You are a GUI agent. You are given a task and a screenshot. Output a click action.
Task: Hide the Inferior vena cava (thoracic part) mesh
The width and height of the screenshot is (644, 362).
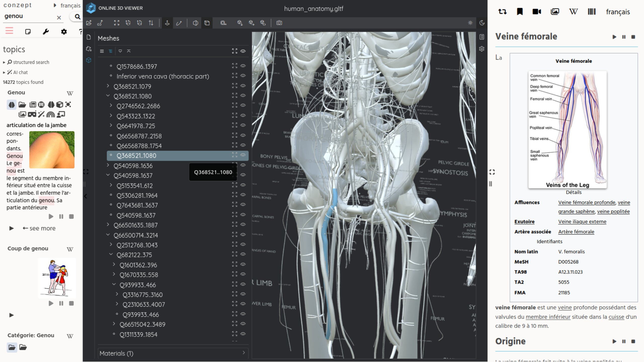click(243, 75)
